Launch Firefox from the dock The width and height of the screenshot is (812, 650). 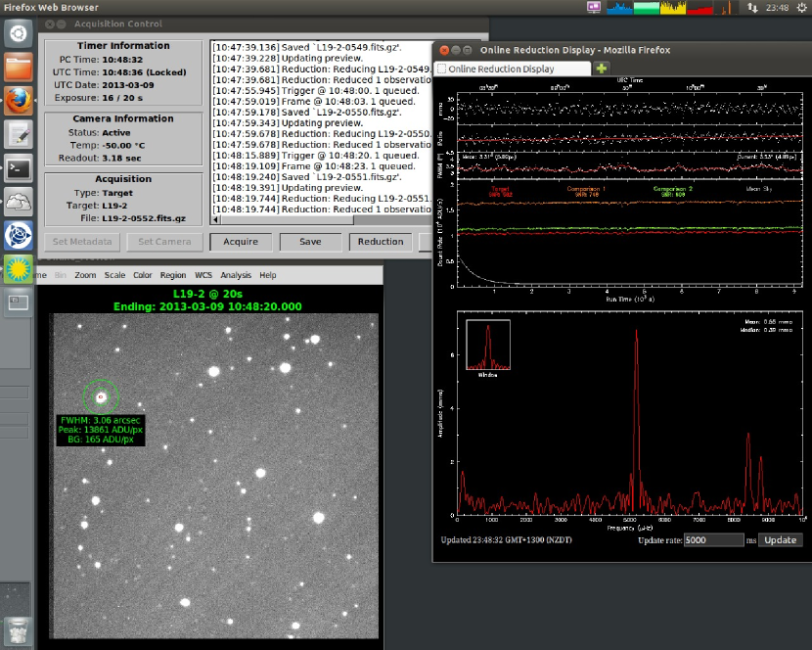tap(18, 101)
